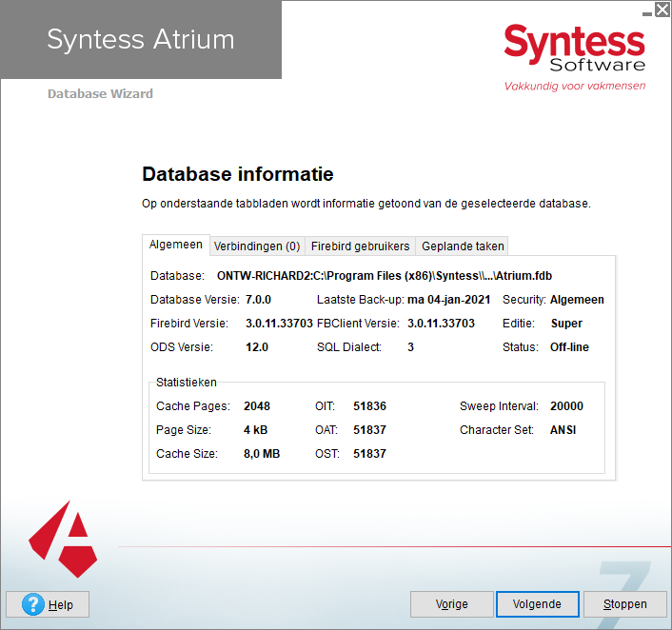Image resolution: width=672 pixels, height=630 pixels.
Task: Click the Laatste Back-up date ma 04-jan-2021
Action: coord(448,300)
